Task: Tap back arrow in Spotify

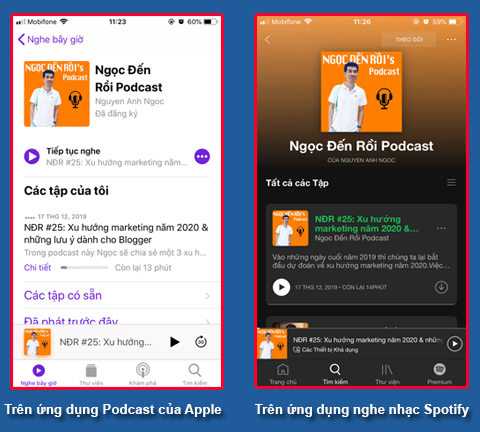Action: click(267, 40)
